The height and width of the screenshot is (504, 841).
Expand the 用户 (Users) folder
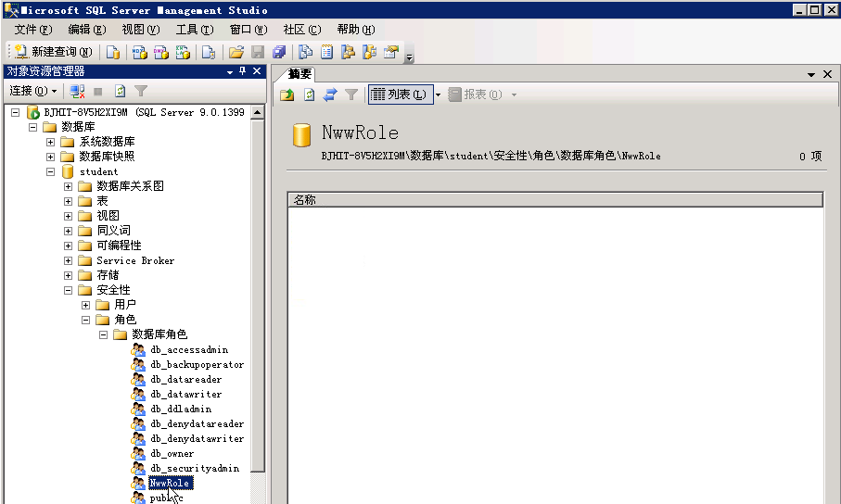[86, 305]
